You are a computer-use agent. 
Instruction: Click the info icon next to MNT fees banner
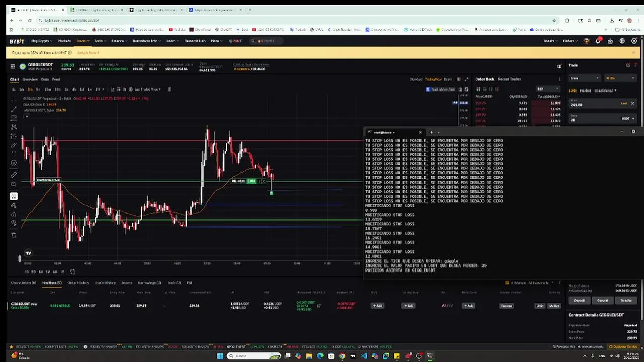click(x=70, y=52)
